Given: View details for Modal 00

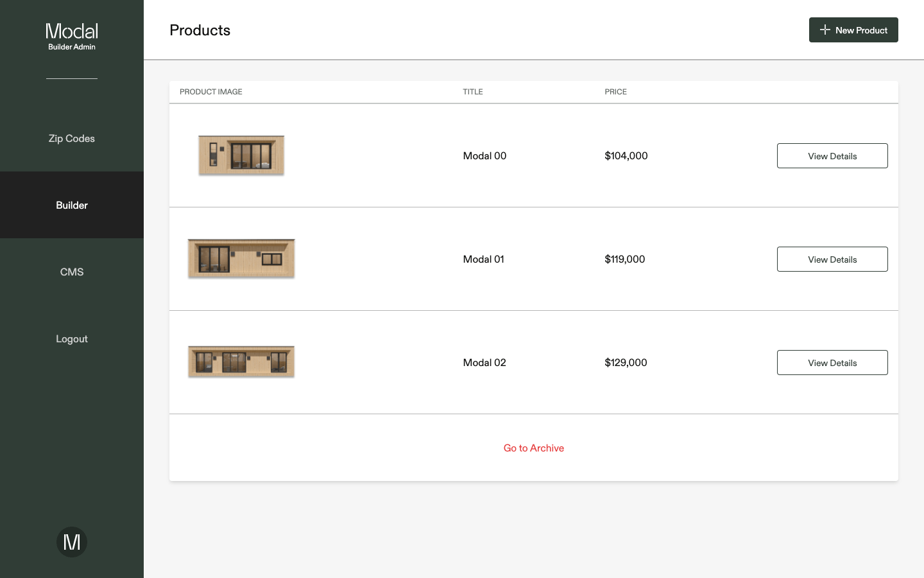Looking at the screenshot, I should coord(832,155).
